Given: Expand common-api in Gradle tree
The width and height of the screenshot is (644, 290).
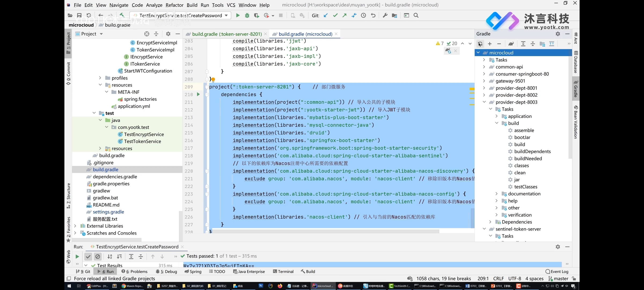Looking at the screenshot, I should [x=484, y=67].
